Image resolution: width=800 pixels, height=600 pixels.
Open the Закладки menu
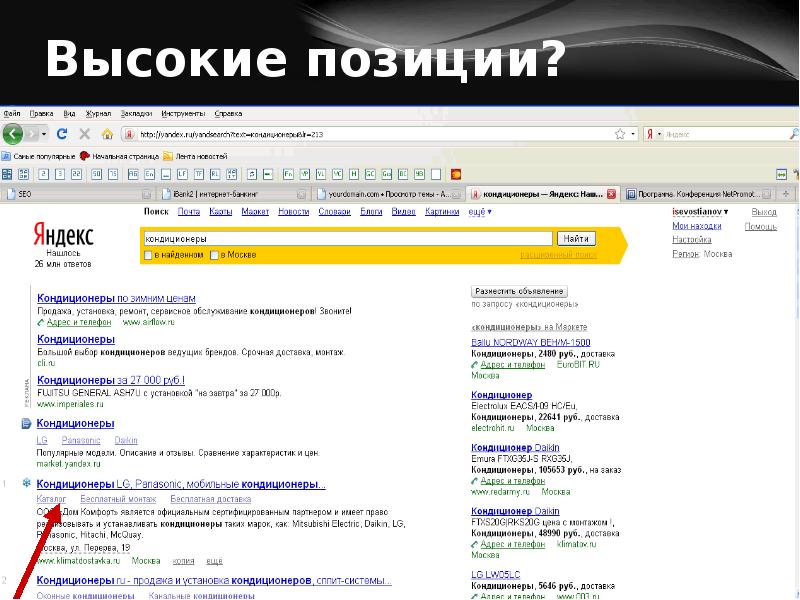click(136, 114)
